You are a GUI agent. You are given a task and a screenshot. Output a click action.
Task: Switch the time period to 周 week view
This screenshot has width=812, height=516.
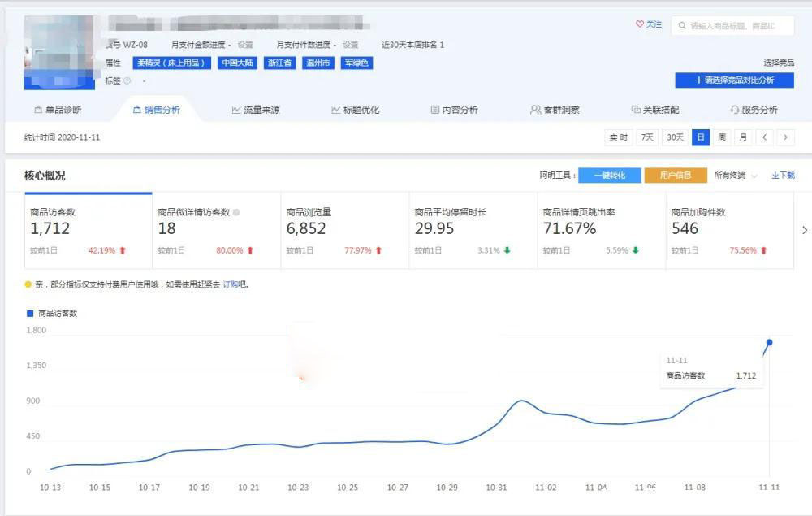722,137
